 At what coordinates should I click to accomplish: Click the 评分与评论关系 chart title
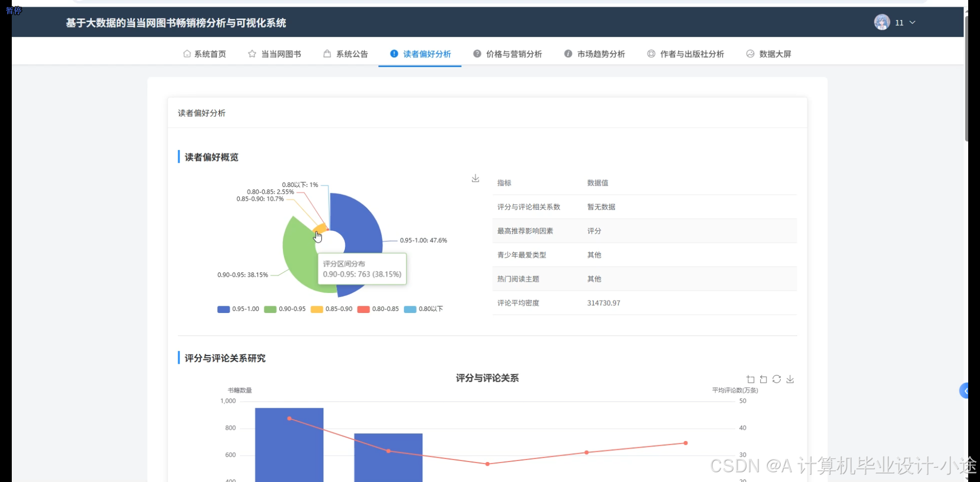pyautogui.click(x=487, y=378)
